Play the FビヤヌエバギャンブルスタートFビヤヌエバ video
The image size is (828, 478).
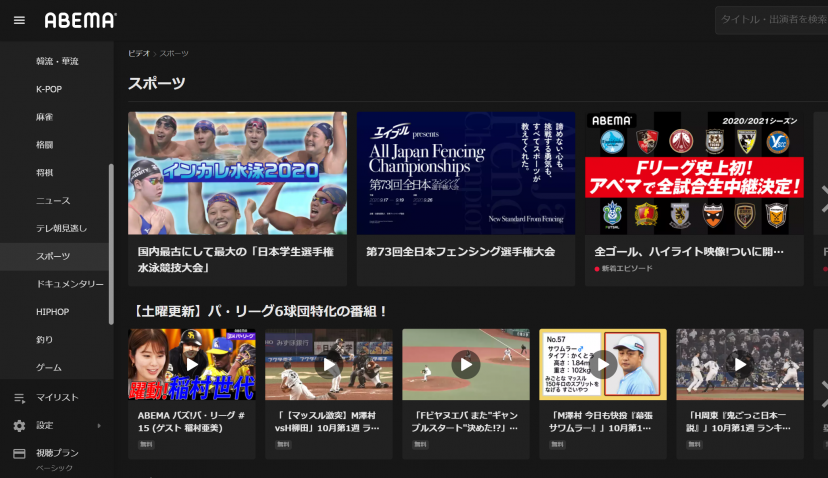click(466, 364)
